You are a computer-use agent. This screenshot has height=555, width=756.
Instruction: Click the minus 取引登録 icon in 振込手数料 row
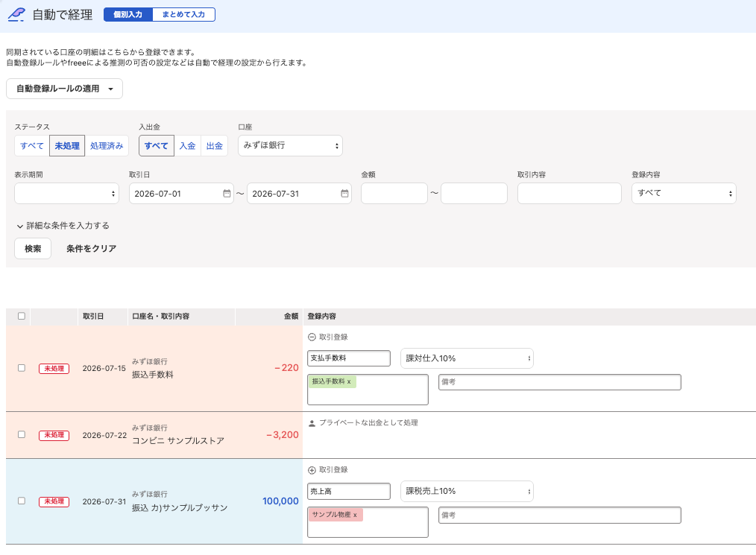pos(312,337)
